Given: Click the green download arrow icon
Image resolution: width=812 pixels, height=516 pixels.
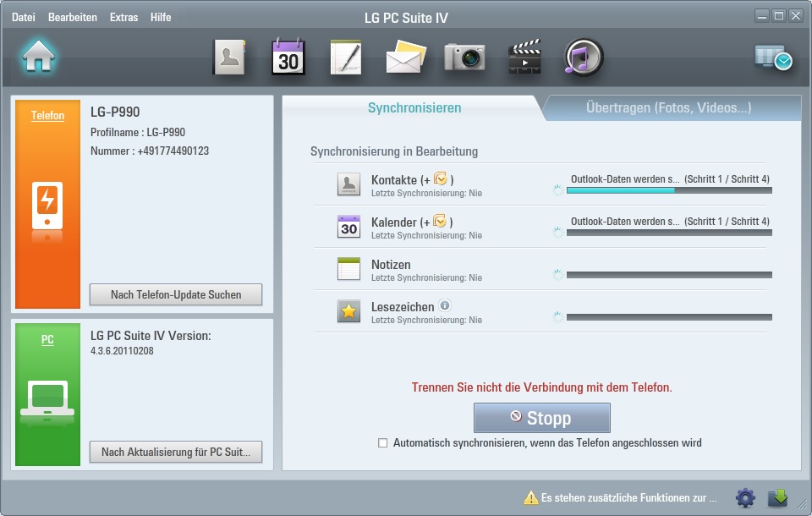Looking at the screenshot, I should pyautogui.click(x=777, y=497).
